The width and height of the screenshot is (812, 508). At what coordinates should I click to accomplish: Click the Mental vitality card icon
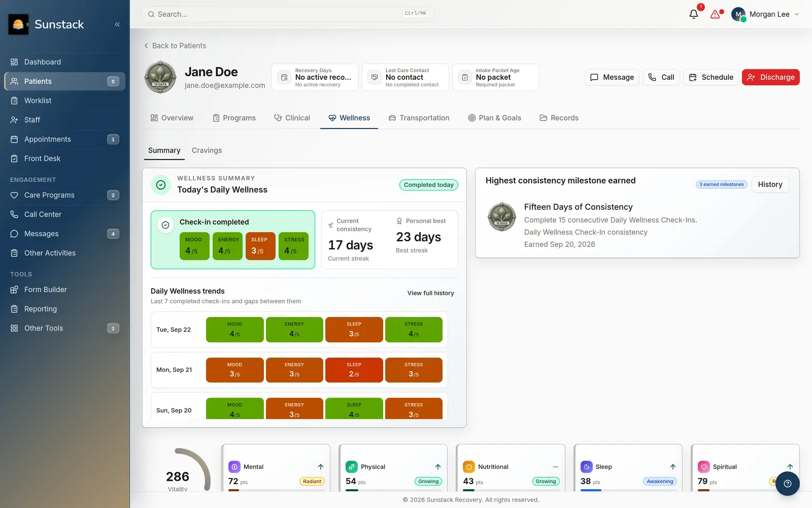click(x=234, y=467)
